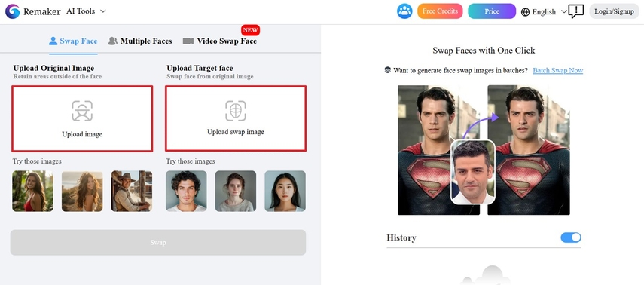Open the Price button
Viewport: 644px width, 285px height.
tap(492, 11)
